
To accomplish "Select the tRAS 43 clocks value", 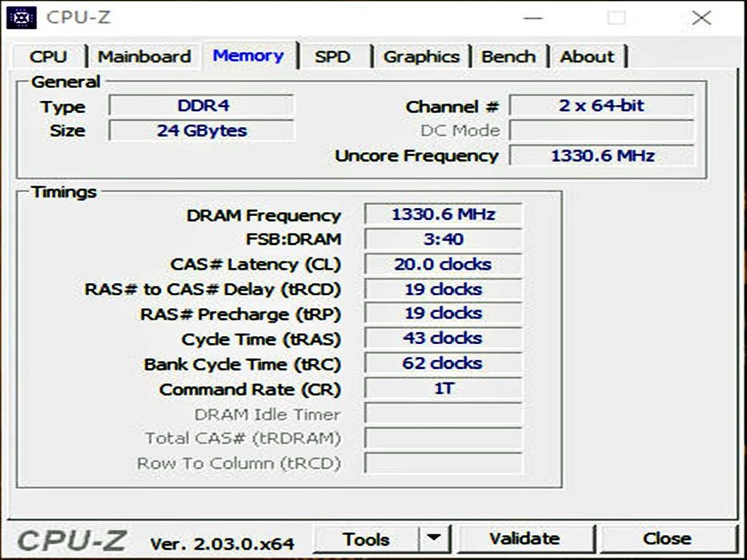I will 444,338.
